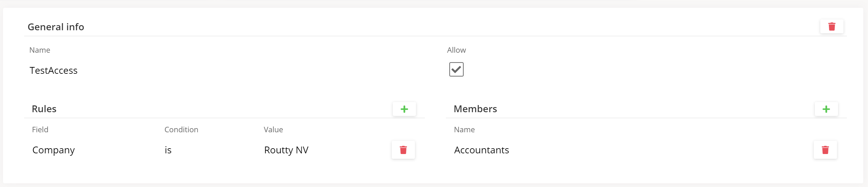Click the Value column header
Screen dimensions: 868x187
tap(273, 130)
